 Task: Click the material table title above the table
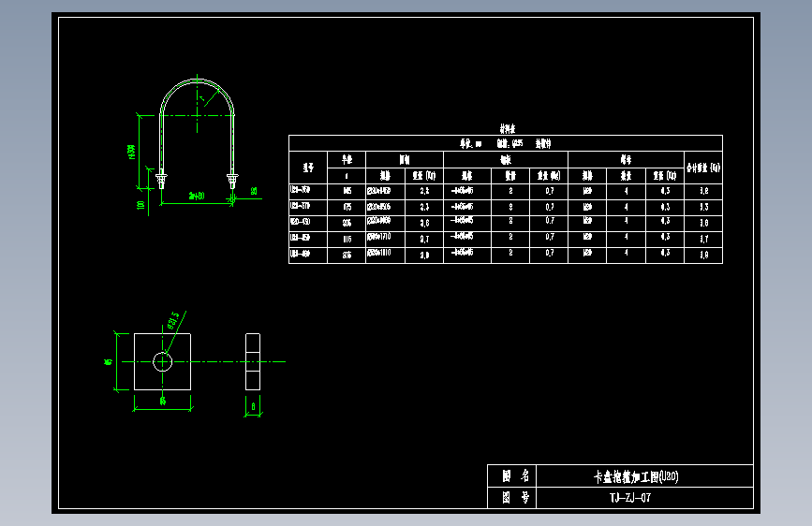pos(507,128)
